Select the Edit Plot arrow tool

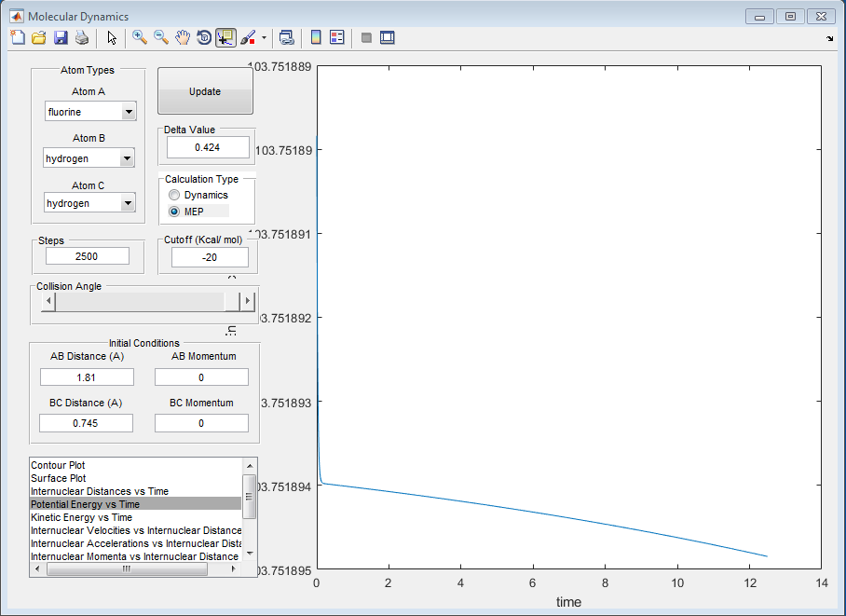pyautogui.click(x=112, y=37)
